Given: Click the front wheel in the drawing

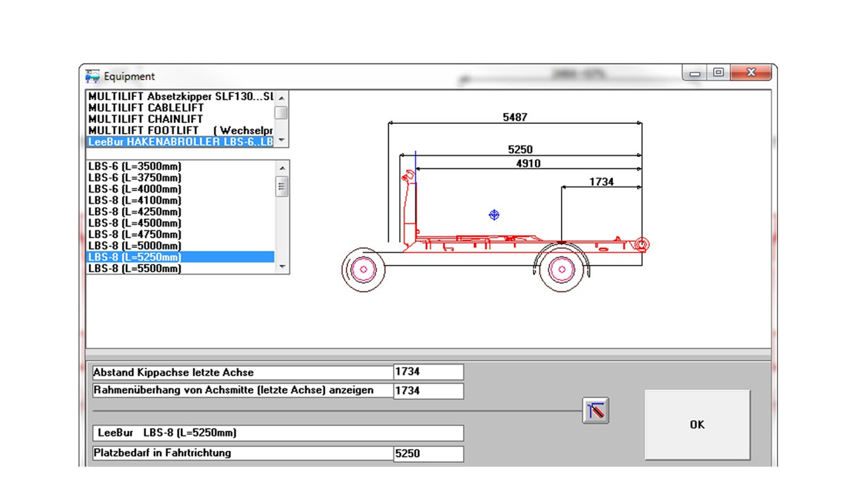Looking at the screenshot, I should (x=363, y=269).
